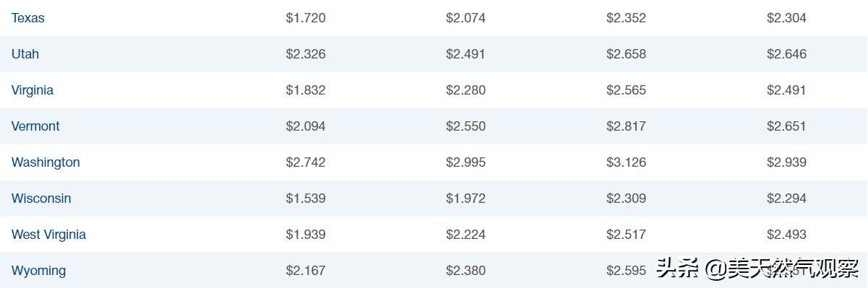Select Texas price $1.720

pyautogui.click(x=306, y=18)
